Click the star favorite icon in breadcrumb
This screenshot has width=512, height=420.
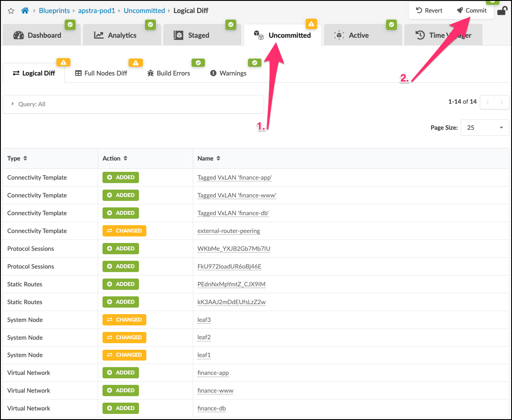click(x=11, y=11)
